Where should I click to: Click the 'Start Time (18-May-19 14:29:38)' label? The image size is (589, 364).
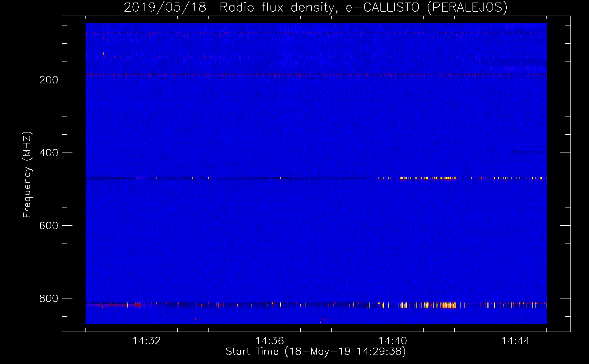[x=316, y=352]
